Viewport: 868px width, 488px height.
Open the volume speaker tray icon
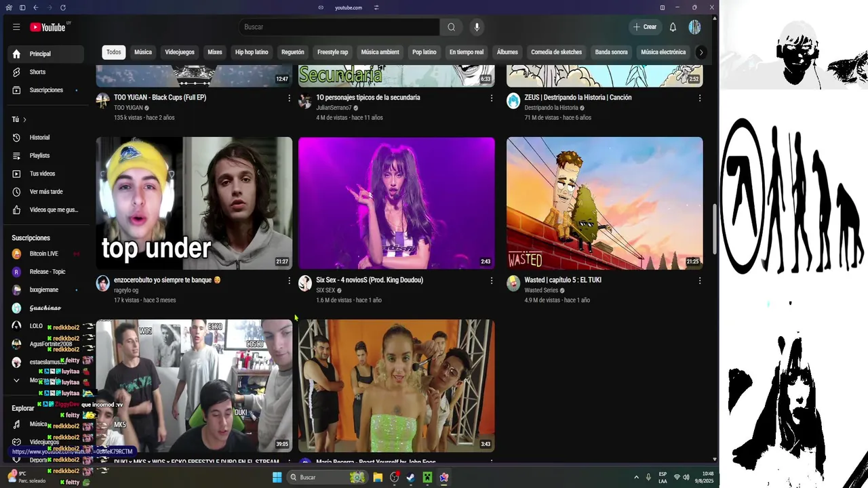click(x=686, y=477)
